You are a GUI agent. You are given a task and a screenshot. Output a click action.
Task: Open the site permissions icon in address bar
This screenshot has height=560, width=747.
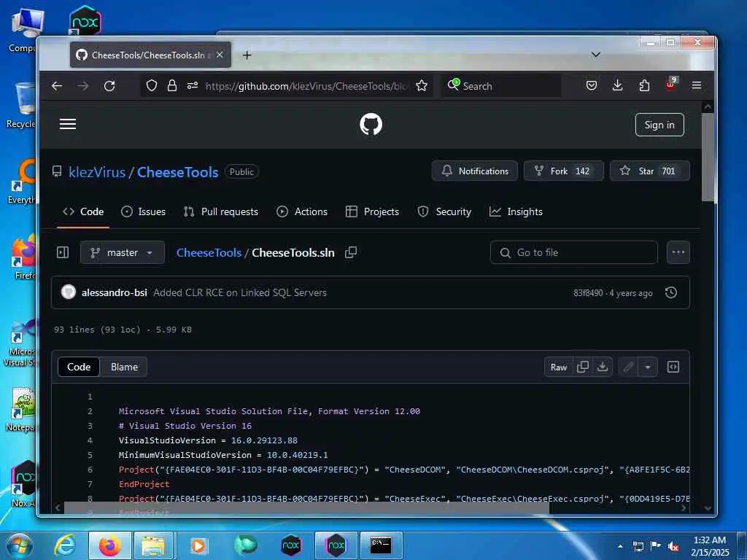click(193, 86)
